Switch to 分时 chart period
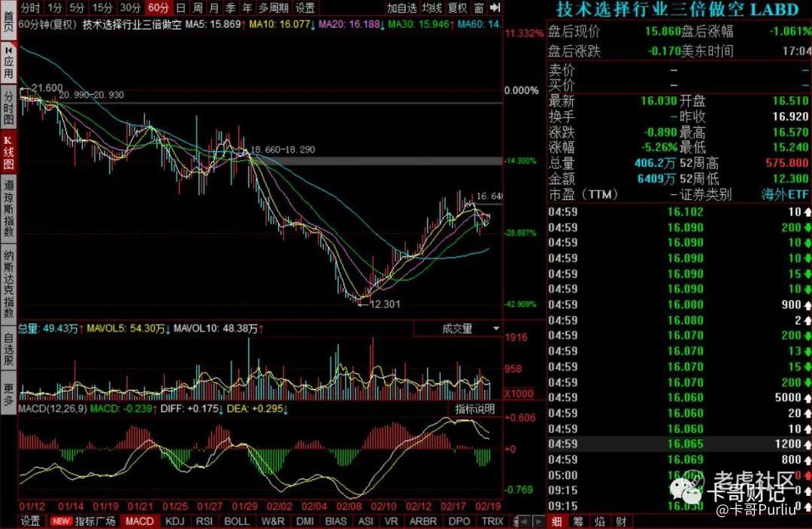The width and height of the screenshot is (812, 529). (x=31, y=8)
